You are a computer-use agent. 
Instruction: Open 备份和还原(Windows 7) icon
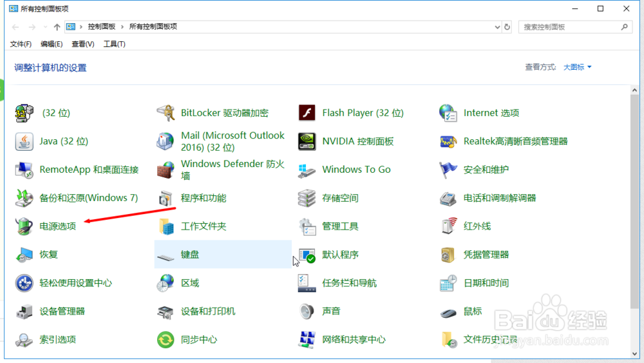[24, 198]
